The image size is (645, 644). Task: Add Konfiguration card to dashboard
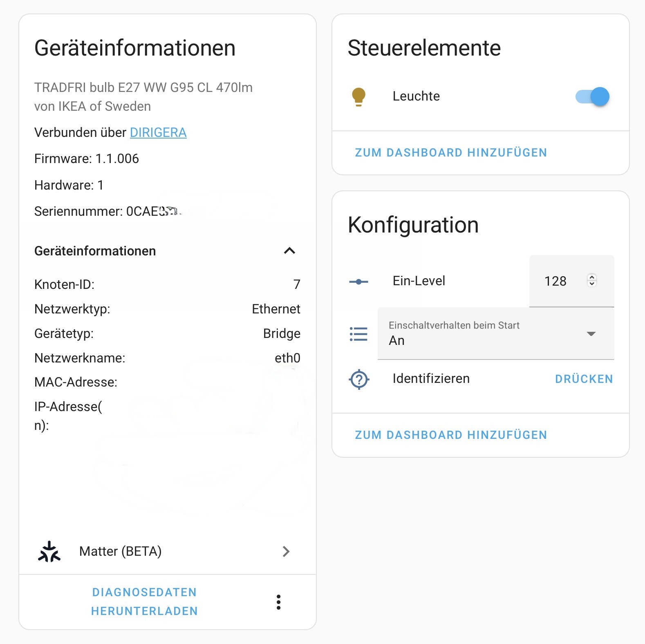451,435
